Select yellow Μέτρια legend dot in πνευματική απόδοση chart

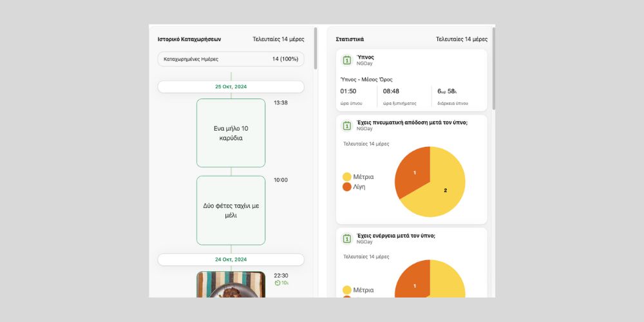[347, 176]
